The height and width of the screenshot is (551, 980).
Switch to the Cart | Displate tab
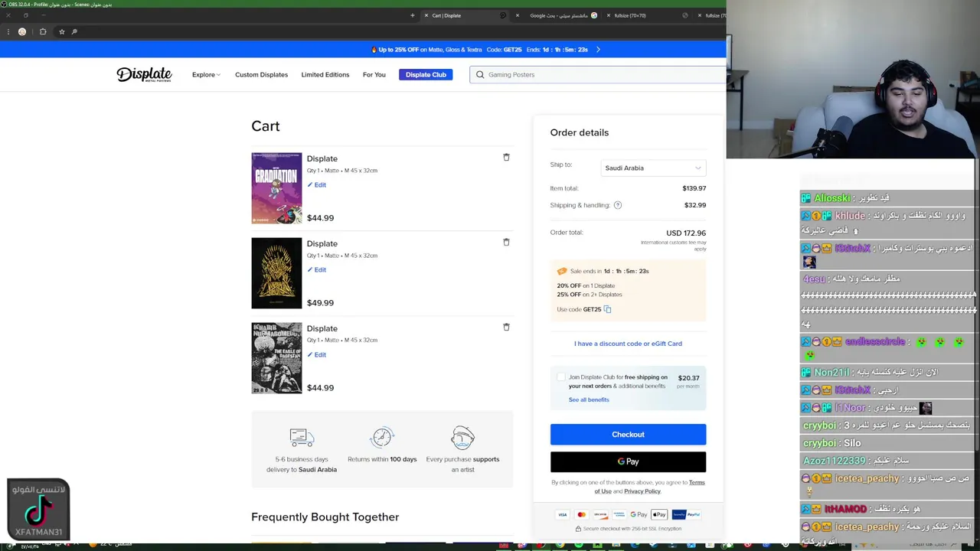[x=466, y=15]
